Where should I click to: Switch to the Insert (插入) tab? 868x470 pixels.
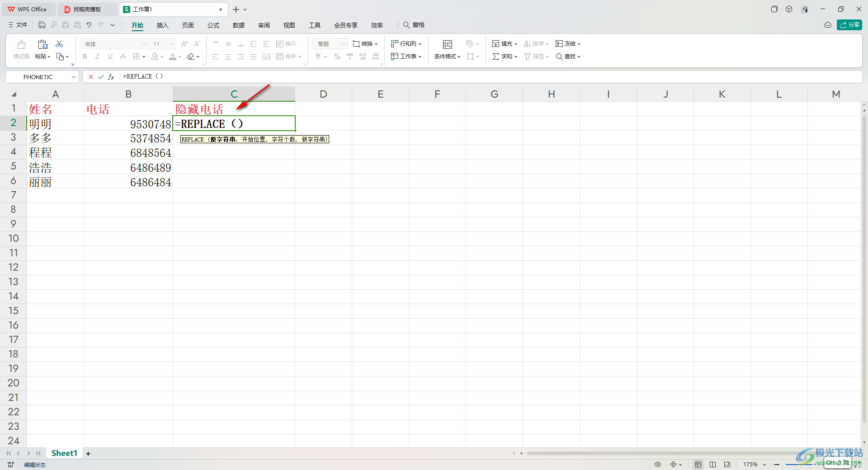pyautogui.click(x=163, y=25)
